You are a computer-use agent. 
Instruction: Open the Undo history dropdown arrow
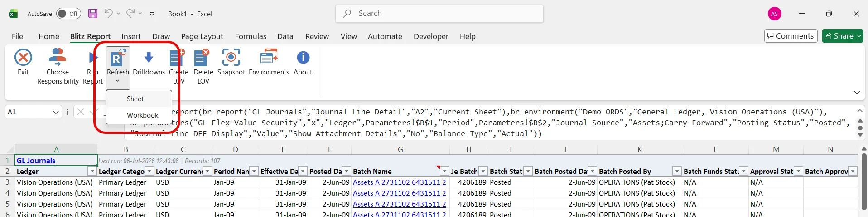[118, 14]
